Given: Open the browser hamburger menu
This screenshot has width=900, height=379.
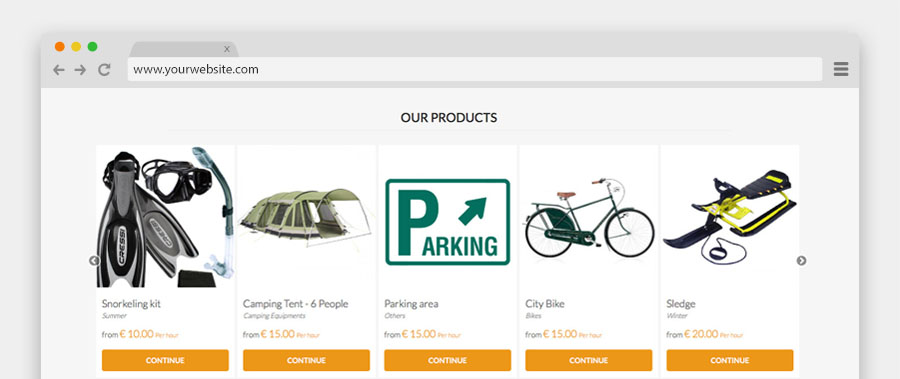Looking at the screenshot, I should (841, 69).
